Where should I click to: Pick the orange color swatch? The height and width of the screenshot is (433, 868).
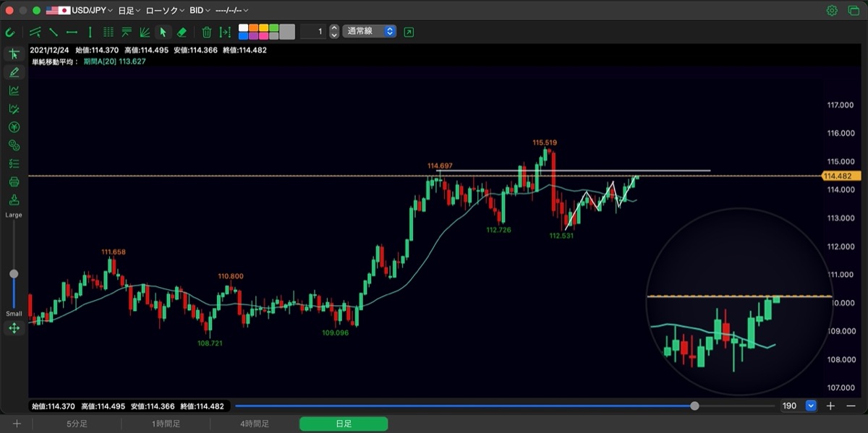click(253, 28)
